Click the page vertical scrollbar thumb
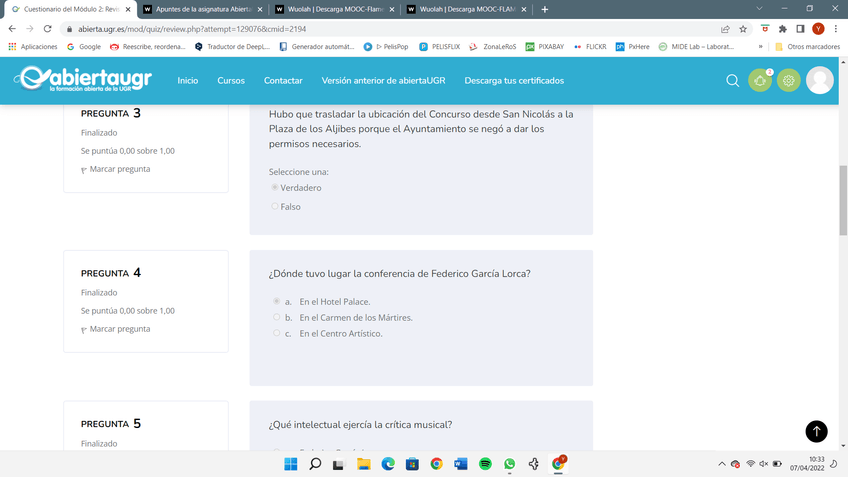 point(843,200)
